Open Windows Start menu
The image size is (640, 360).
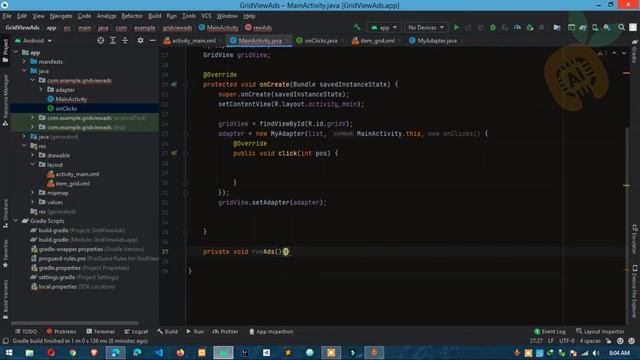point(9,352)
